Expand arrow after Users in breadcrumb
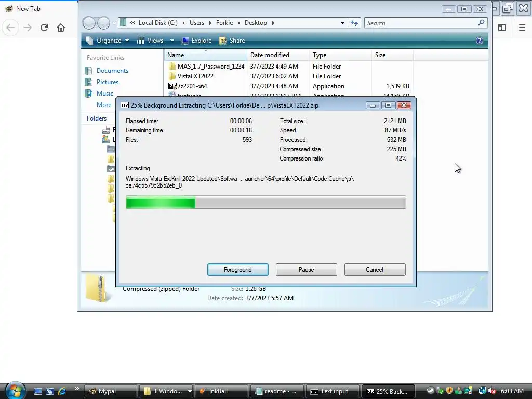 click(x=210, y=23)
